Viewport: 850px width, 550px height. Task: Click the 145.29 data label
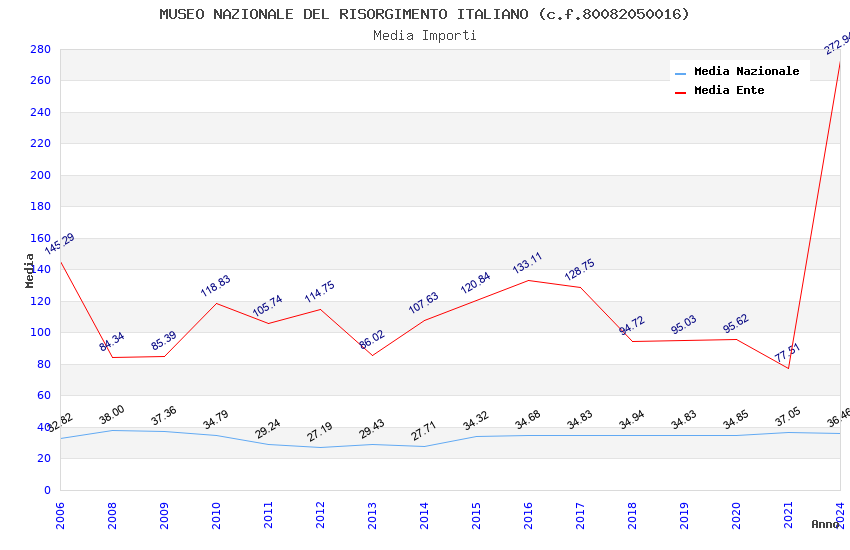click(x=59, y=244)
